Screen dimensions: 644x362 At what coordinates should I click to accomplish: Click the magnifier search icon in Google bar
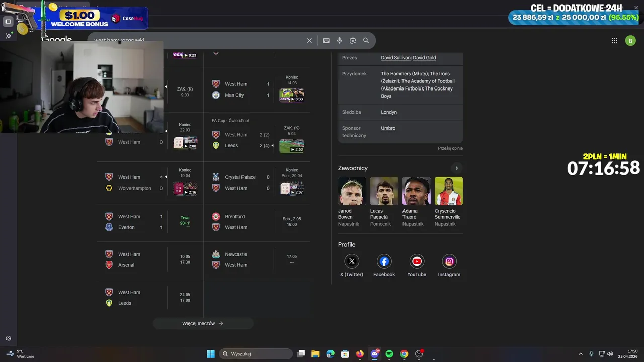pyautogui.click(x=366, y=41)
